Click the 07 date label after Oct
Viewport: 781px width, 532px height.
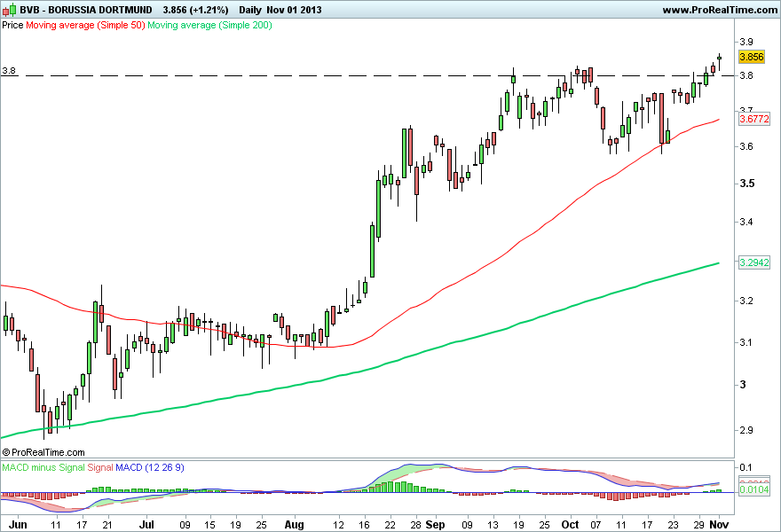pyautogui.click(x=596, y=525)
